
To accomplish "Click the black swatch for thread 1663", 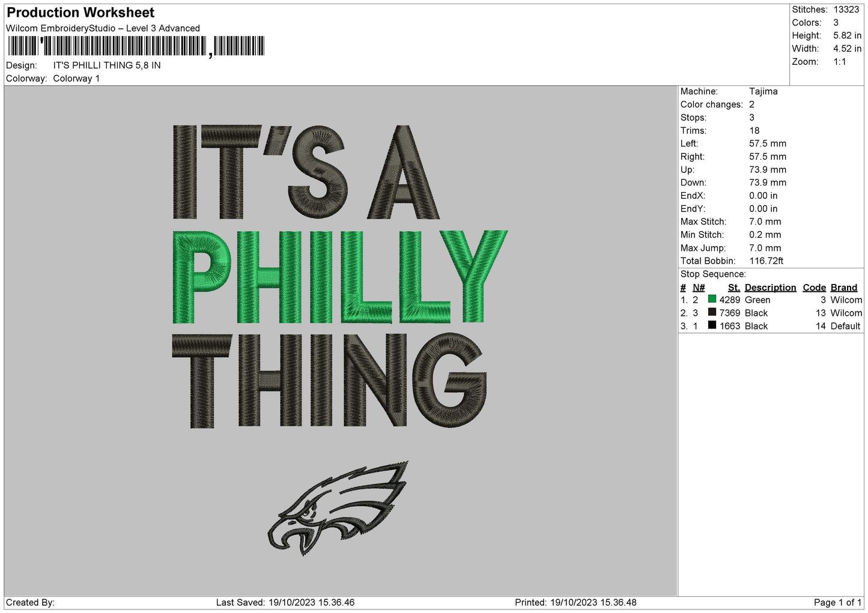I will [x=712, y=325].
